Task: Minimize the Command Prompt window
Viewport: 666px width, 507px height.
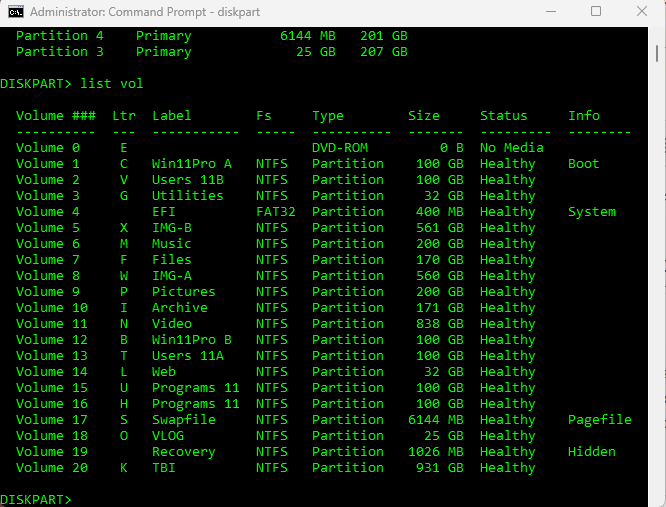Action: click(551, 12)
